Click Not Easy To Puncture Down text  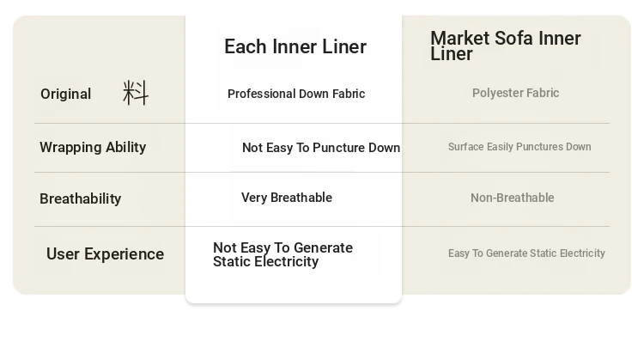321,148
